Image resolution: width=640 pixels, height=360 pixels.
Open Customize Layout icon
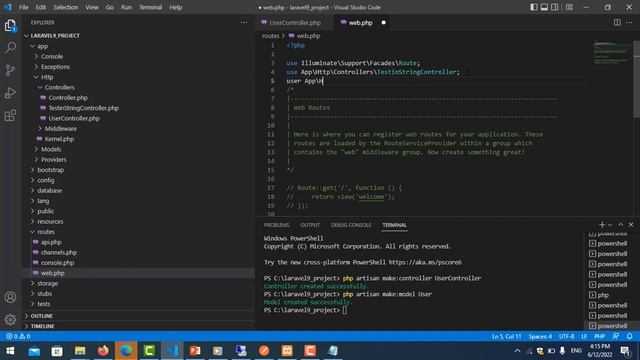(x=569, y=7)
